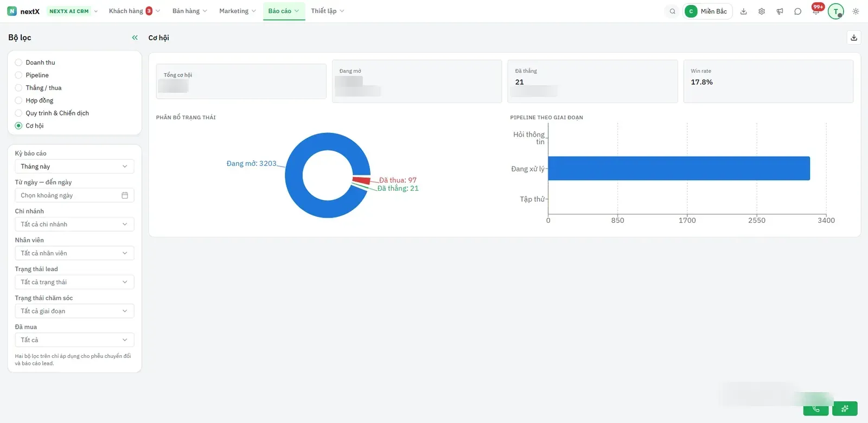Open the AI sparkle assistant button

(845, 408)
